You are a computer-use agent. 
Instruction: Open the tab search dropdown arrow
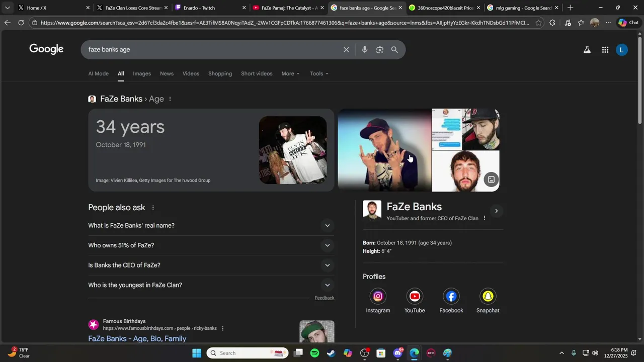(7, 8)
